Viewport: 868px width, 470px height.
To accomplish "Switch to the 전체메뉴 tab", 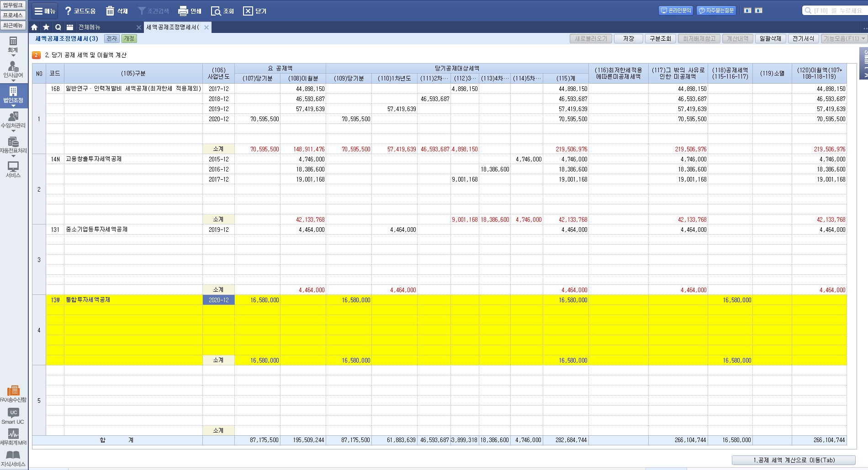I will 89,27.
